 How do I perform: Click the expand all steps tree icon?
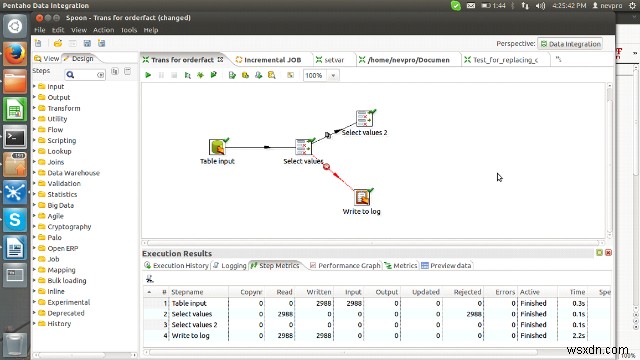pyautogui.click(x=115, y=71)
